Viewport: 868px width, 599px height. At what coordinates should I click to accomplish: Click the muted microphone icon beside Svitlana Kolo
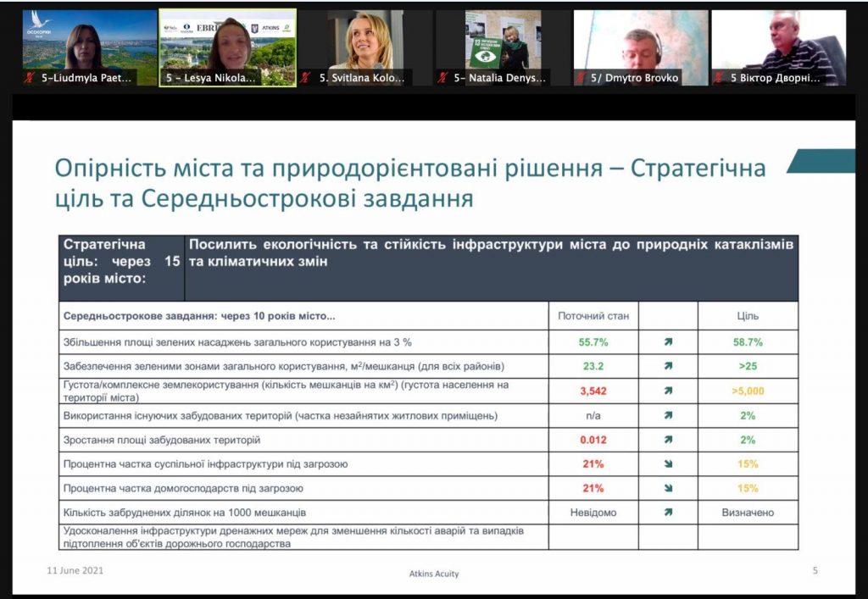305,78
